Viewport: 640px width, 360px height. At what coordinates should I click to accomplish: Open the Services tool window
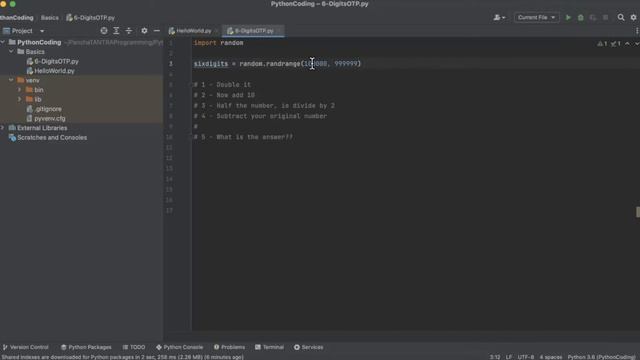coord(309,347)
